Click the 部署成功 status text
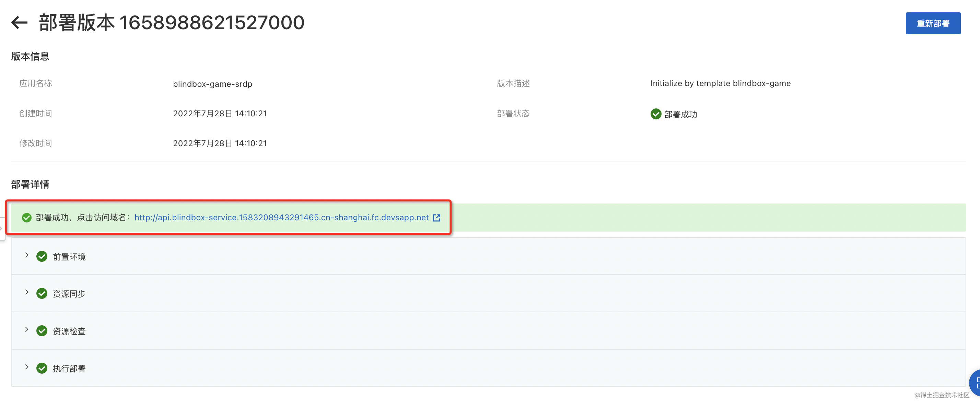Viewport: 980px width, 409px height. [680, 114]
